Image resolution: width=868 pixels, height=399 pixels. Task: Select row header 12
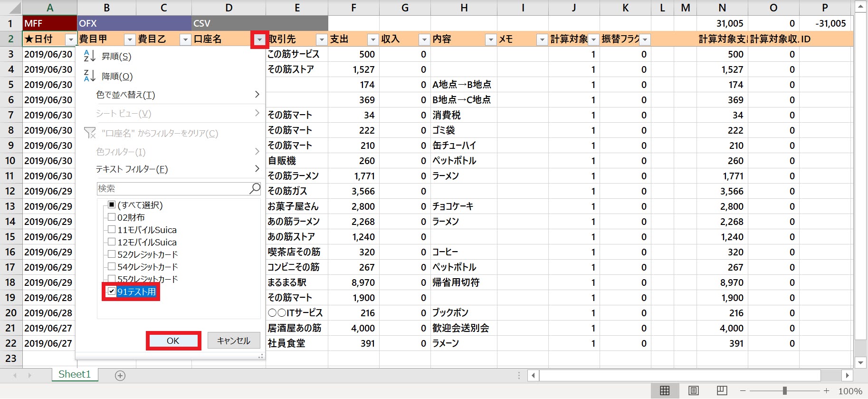coord(11,191)
